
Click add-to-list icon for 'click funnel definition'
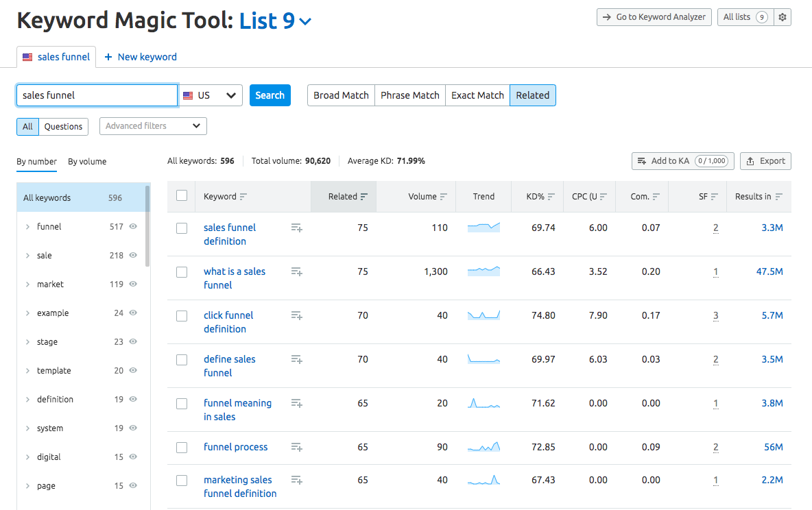296,315
